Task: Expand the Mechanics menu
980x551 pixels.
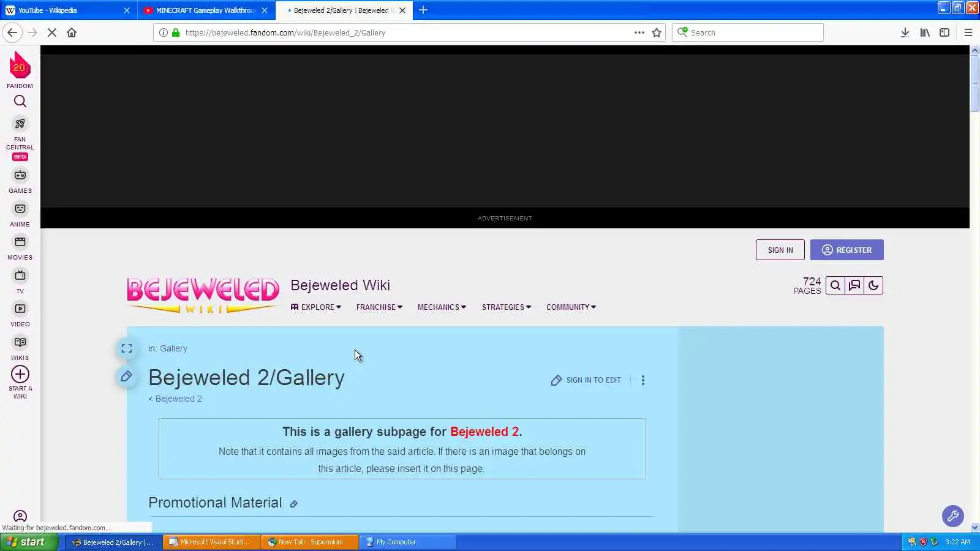Action: tap(442, 307)
